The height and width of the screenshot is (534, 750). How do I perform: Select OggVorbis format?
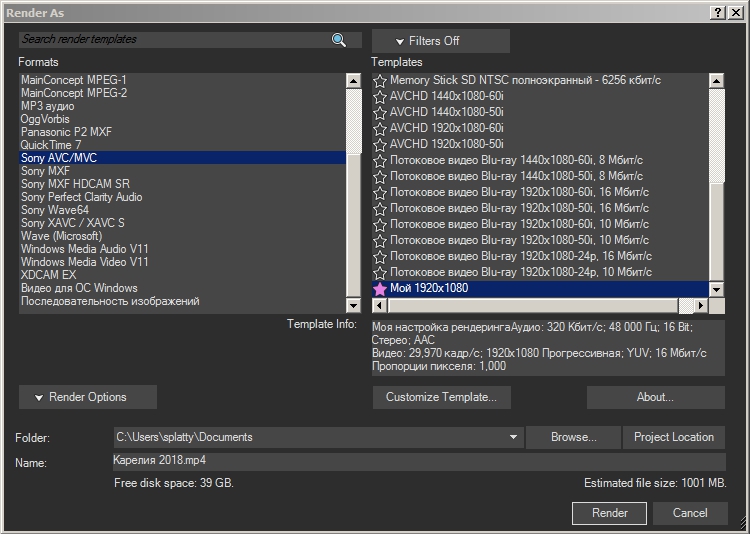click(x=183, y=119)
